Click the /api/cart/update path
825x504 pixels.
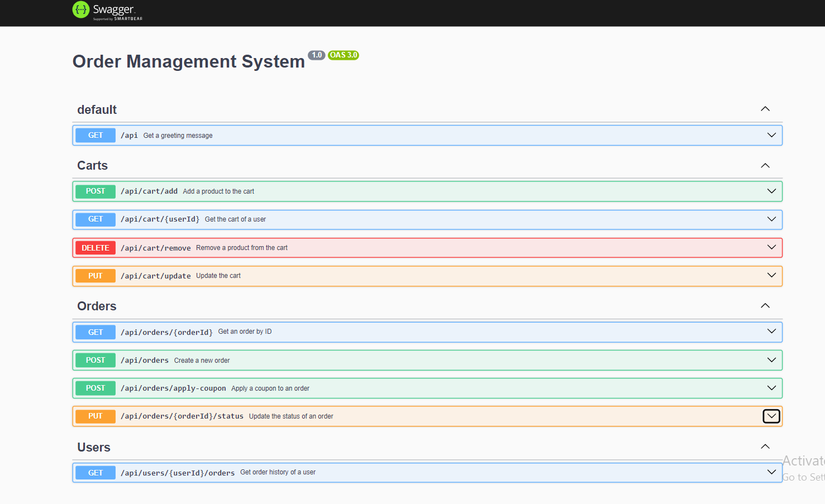pos(156,276)
